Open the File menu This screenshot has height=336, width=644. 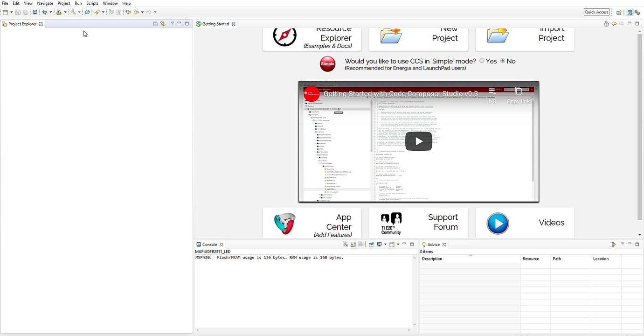5,3
